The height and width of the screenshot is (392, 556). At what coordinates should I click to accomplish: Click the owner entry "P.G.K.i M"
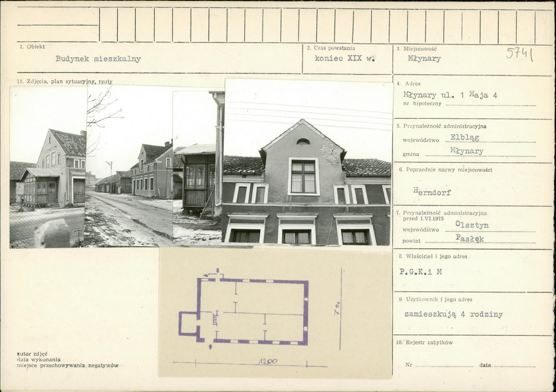point(421,272)
